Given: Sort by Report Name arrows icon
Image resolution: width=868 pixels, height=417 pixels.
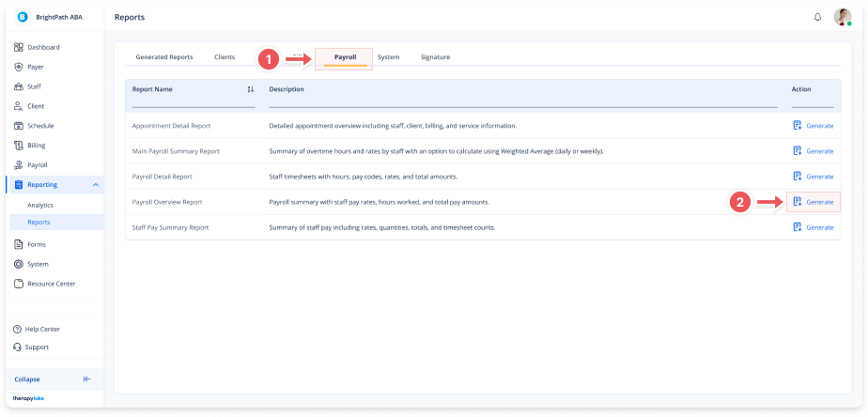Looking at the screenshot, I should point(250,89).
